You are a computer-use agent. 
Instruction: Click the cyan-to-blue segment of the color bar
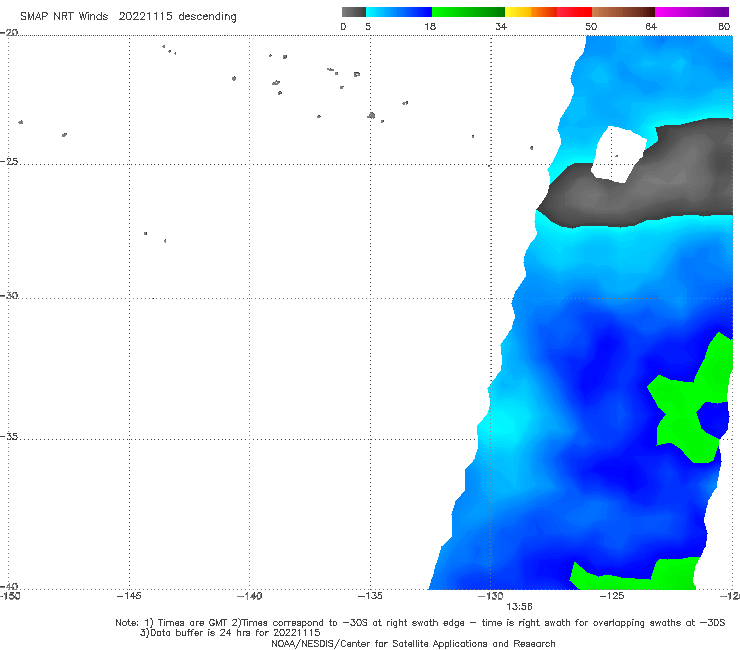(399, 12)
